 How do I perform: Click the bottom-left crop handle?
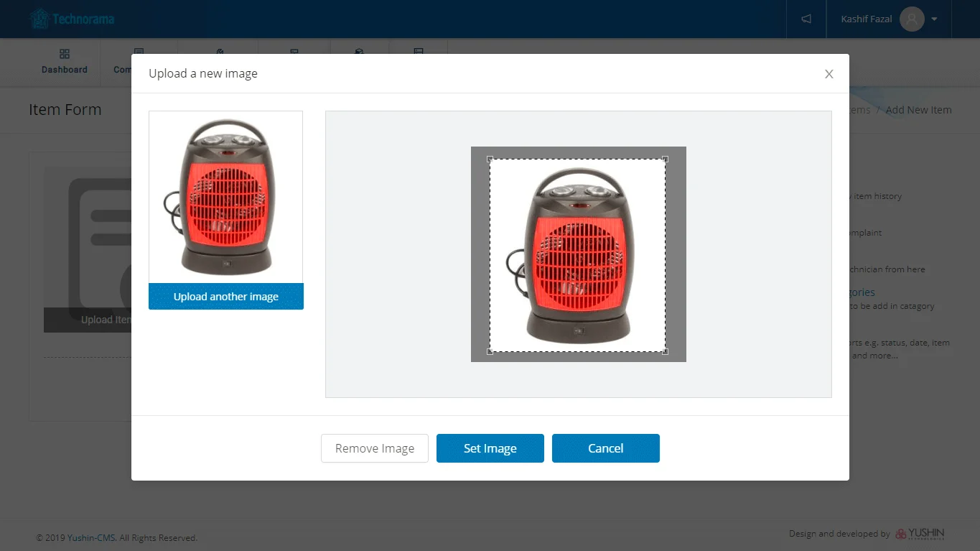click(x=490, y=351)
